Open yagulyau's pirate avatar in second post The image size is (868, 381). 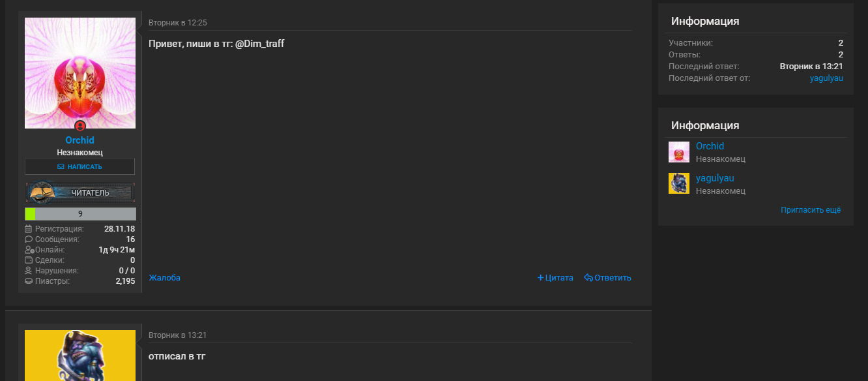[80, 356]
